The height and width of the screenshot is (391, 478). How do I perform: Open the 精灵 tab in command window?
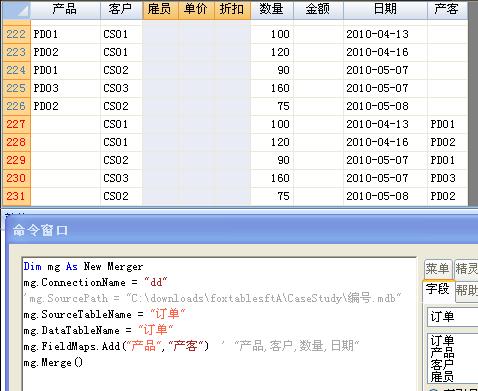(466, 269)
